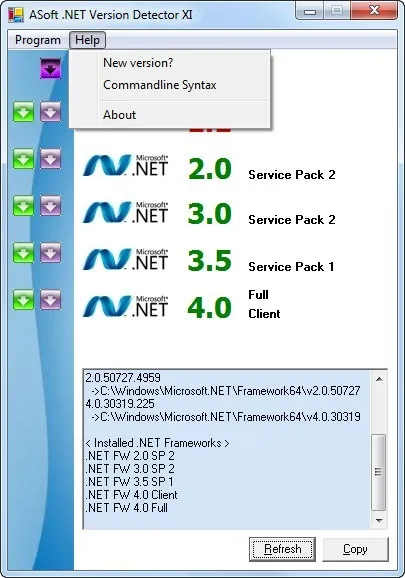
Task: Click the '.NET FW 4.0 Full' line
Action: [x=127, y=508]
